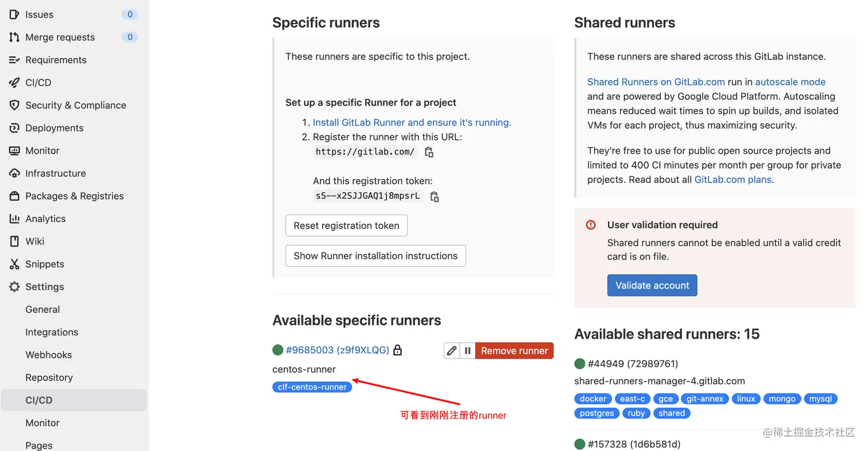Screen dimensions: 868x451
Task: Copy the registration token with clipboard icon
Action: [x=435, y=196]
